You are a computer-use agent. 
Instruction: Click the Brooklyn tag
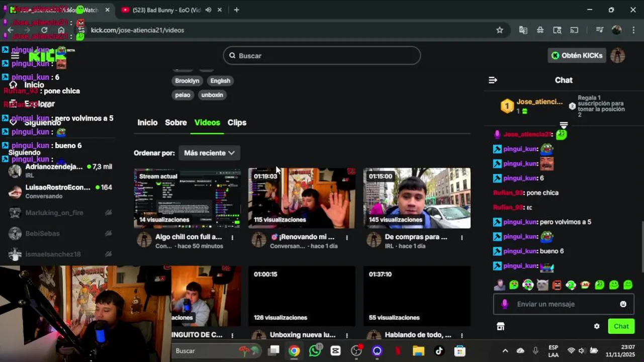click(x=187, y=81)
